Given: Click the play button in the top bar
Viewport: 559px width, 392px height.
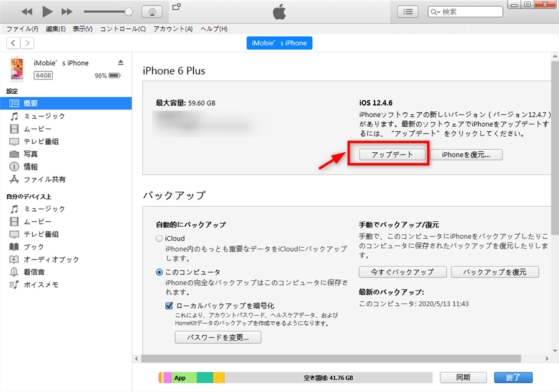Looking at the screenshot, I should [x=47, y=12].
